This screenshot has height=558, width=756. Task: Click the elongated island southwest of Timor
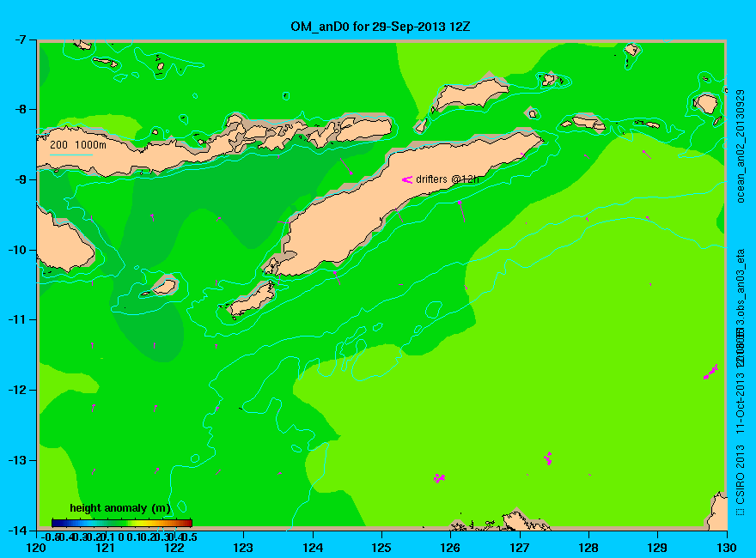coord(252,299)
